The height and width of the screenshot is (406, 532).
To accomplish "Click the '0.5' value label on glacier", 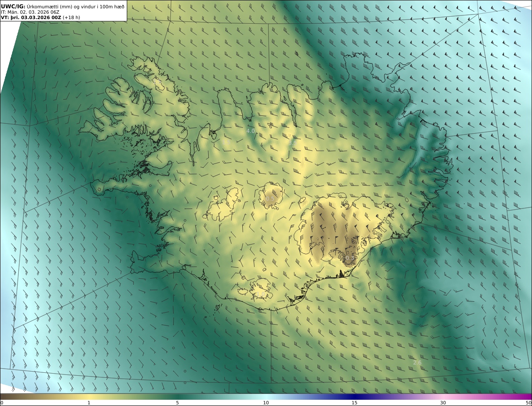I will (270, 198).
